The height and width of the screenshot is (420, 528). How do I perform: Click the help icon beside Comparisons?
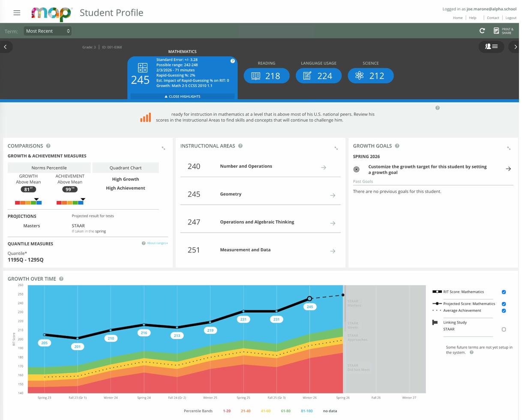tap(48, 146)
